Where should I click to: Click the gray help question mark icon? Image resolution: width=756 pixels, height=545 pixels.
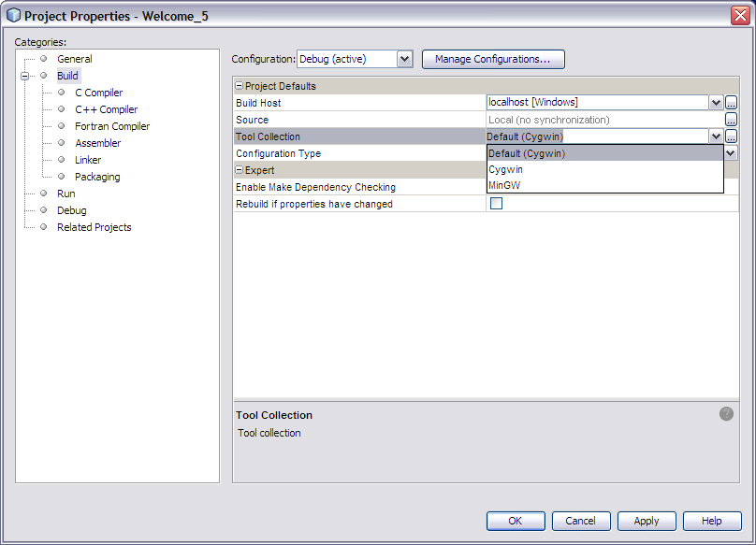click(726, 414)
